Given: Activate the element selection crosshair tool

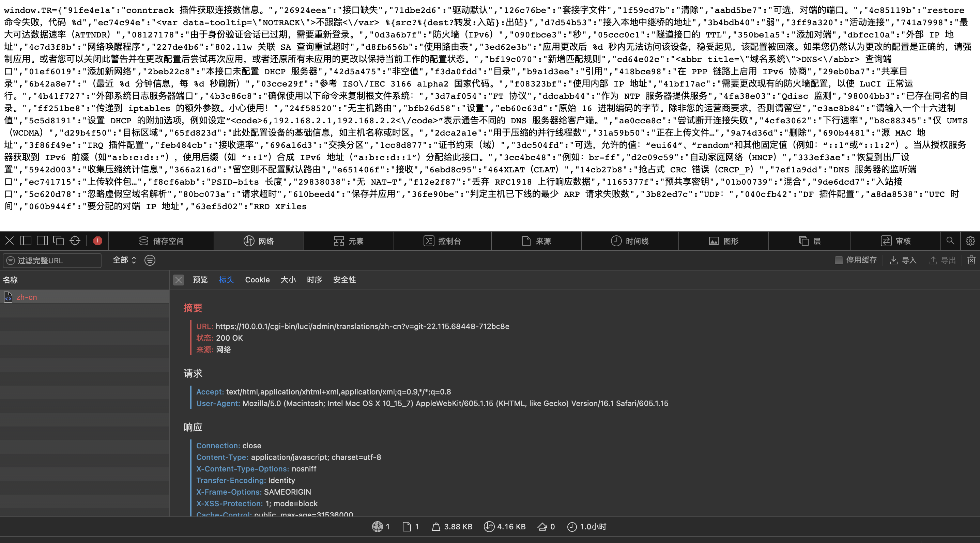Looking at the screenshot, I should (75, 240).
